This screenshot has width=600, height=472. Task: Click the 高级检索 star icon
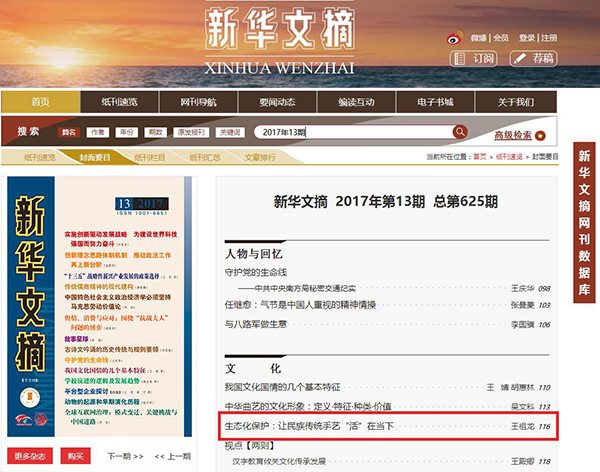[x=541, y=135]
